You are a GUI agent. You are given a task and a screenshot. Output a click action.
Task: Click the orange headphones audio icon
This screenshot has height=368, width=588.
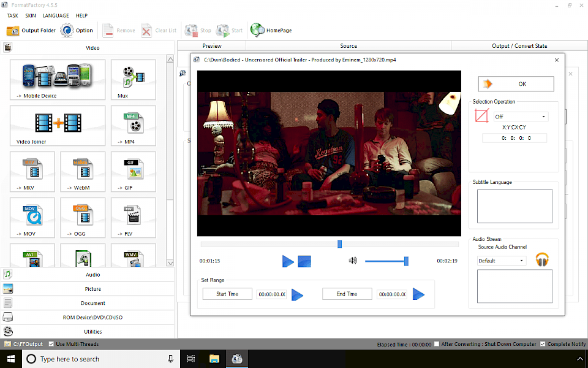tap(542, 259)
